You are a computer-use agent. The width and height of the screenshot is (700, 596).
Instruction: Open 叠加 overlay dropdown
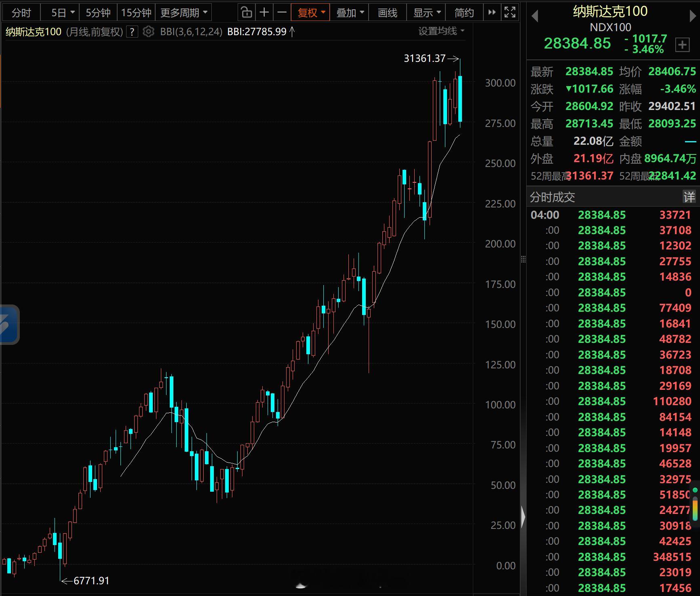coord(350,13)
